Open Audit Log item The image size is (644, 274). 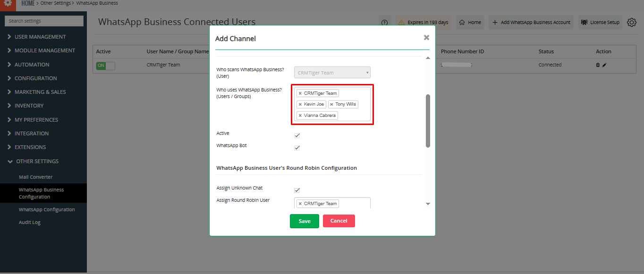pos(30,222)
